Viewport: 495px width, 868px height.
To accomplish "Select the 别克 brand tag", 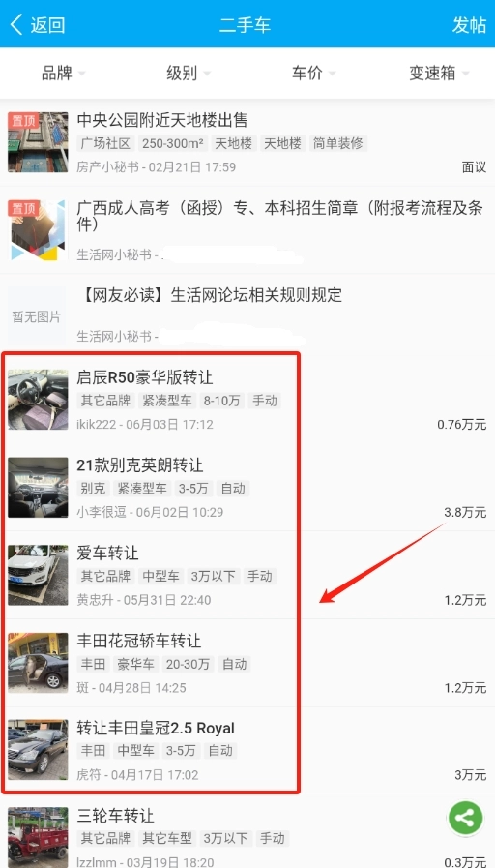I will pyautogui.click(x=93, y=489).
